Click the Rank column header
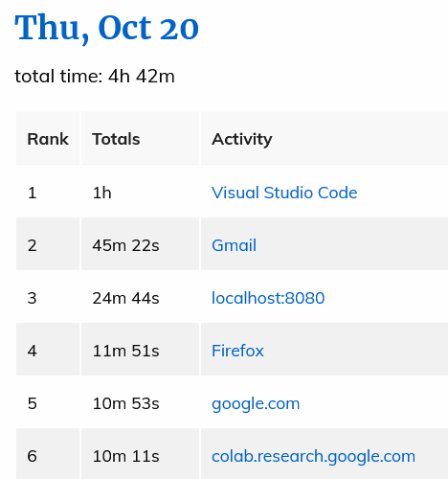 pos(48,139)
